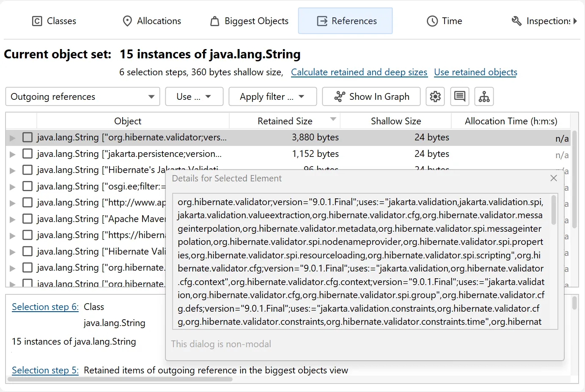Check the http://www.ap row checkbox
This screenshot has height=392, width=585.
point(27,203)
